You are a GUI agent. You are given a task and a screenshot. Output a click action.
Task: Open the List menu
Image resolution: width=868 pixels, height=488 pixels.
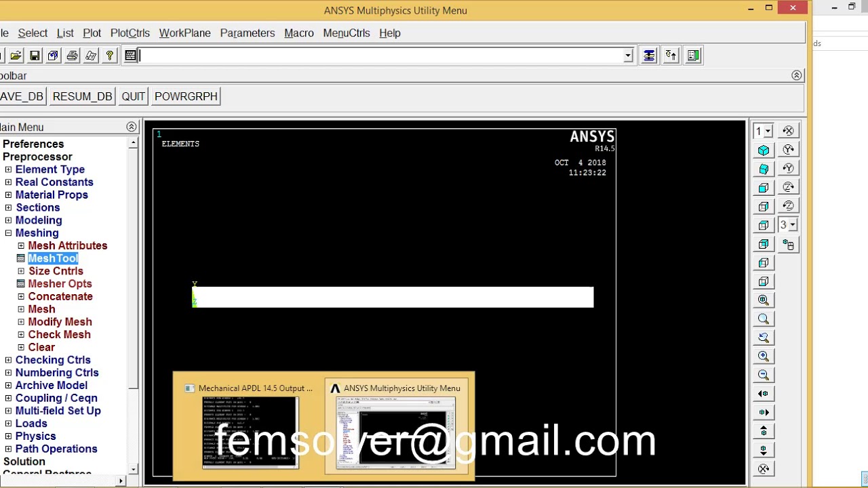click(x=65, y=33)
